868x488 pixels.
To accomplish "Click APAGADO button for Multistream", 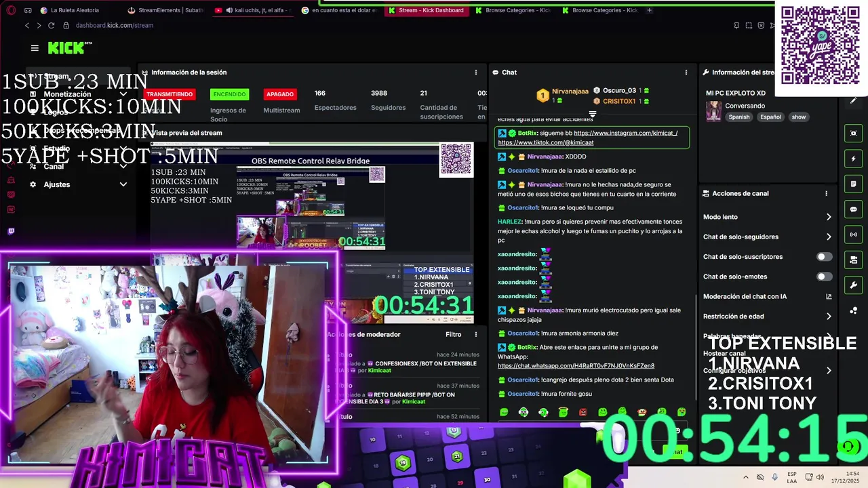I will point(280,94).
